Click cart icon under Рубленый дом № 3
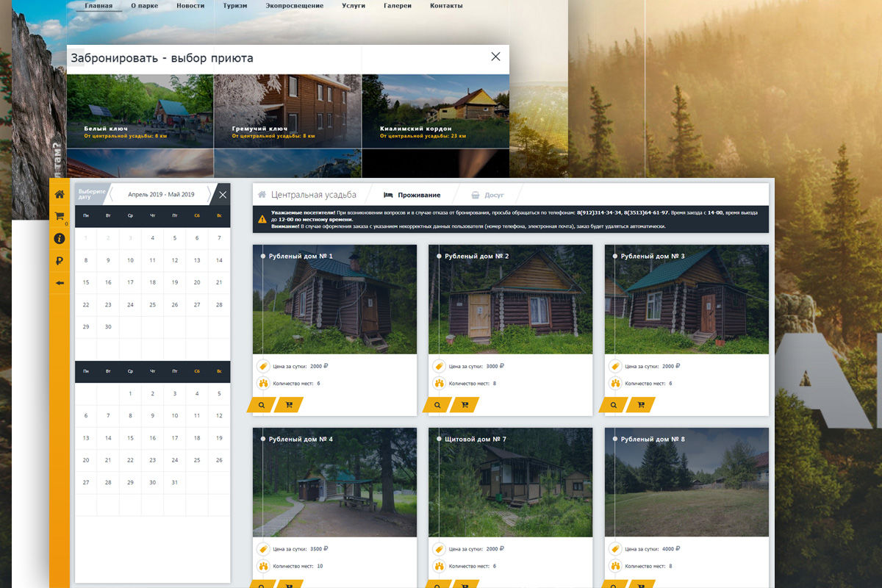Viewport: 882px width, 588px height. pyautogui.click(x=641, y=405)
